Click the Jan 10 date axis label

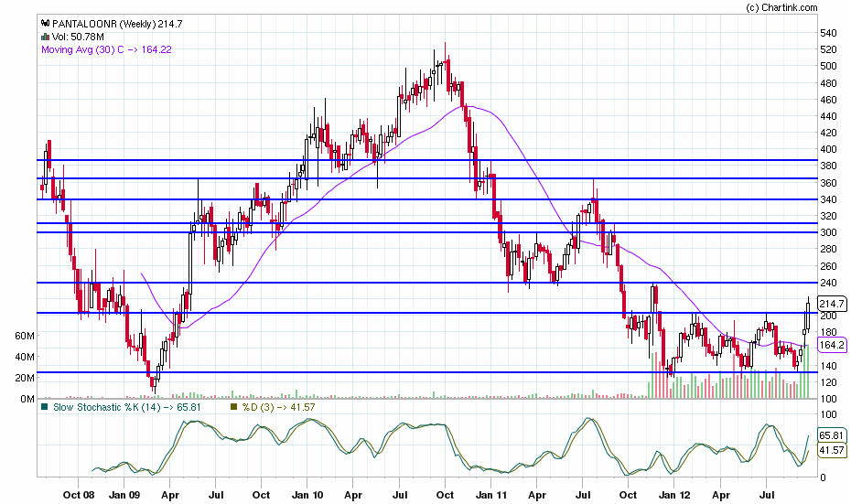point(307,495)
